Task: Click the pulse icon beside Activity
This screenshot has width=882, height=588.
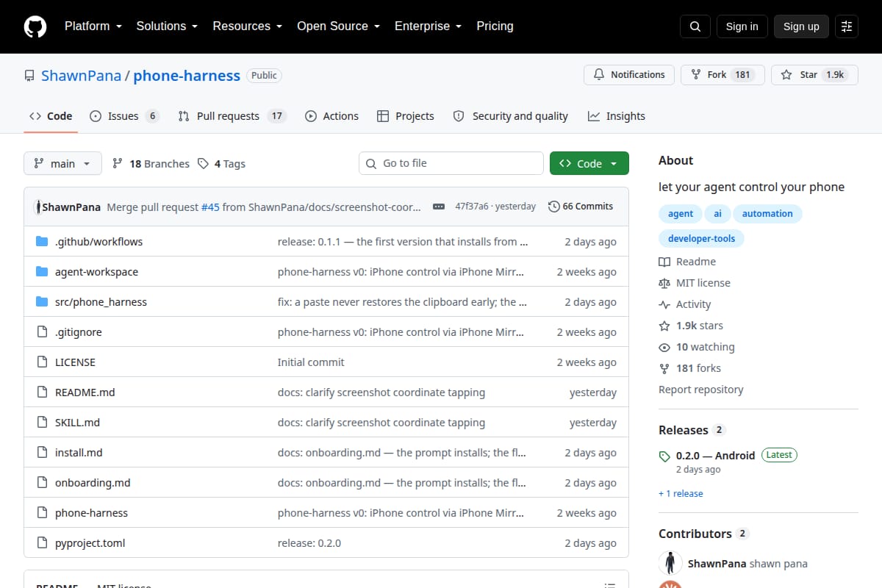Action: [664, 304]
